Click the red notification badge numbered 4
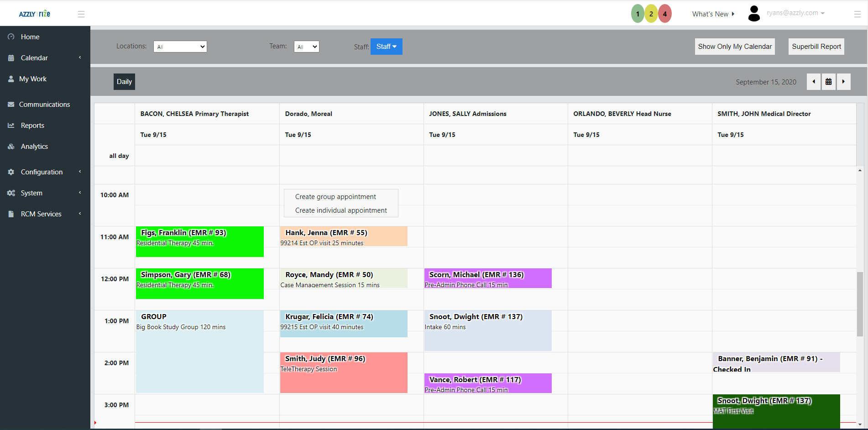This screenshot has width=868, height=430. (665, 14)
